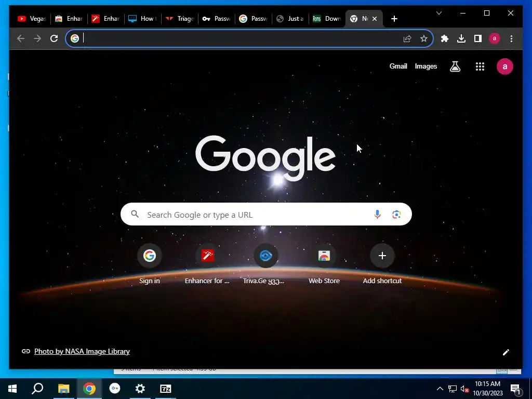Open Windows search from taskbar

click(x=37, y=389)
